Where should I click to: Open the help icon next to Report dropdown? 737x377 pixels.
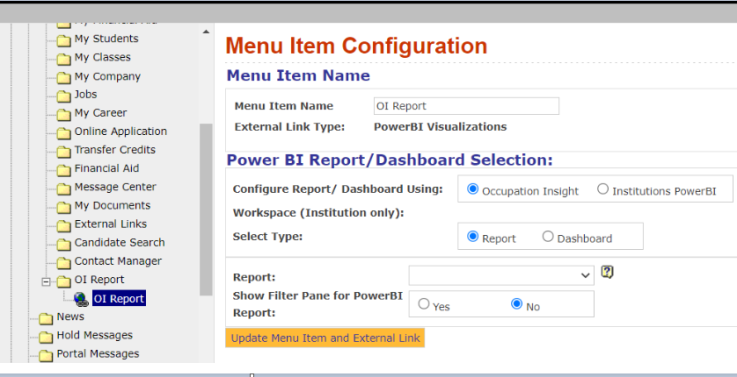[607, 272]
